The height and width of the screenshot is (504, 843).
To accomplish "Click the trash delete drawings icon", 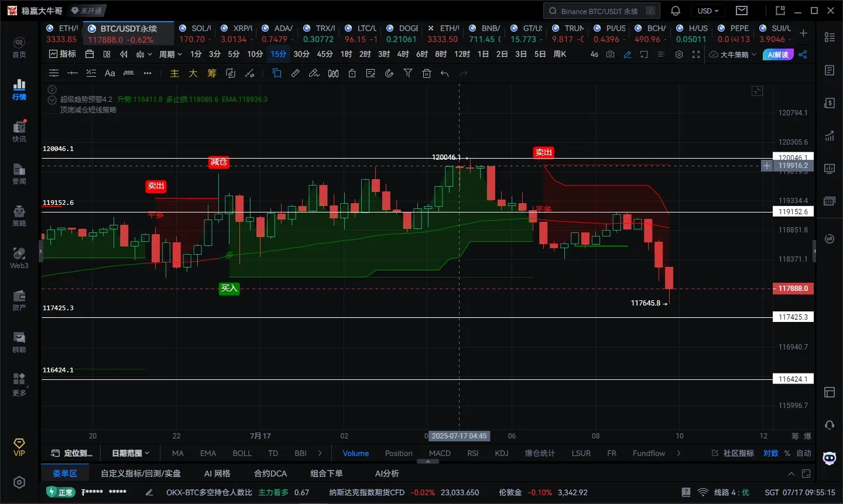I will click(427, 73).
